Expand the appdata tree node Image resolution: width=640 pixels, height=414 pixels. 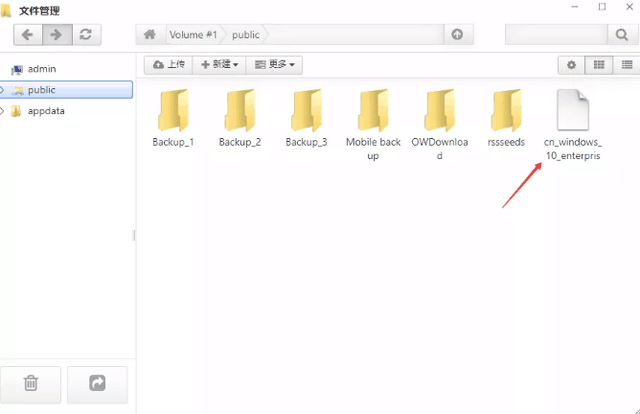pos(2,111)
